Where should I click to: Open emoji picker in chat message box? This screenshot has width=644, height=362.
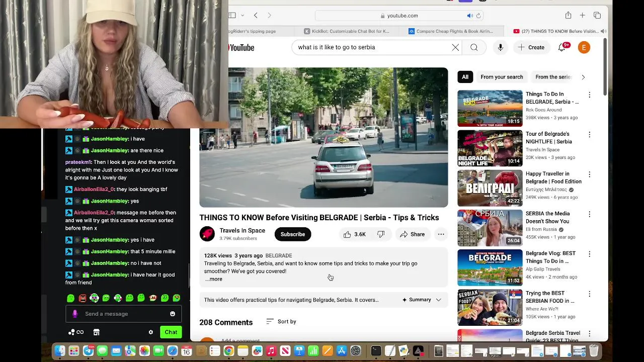[173, 314]
